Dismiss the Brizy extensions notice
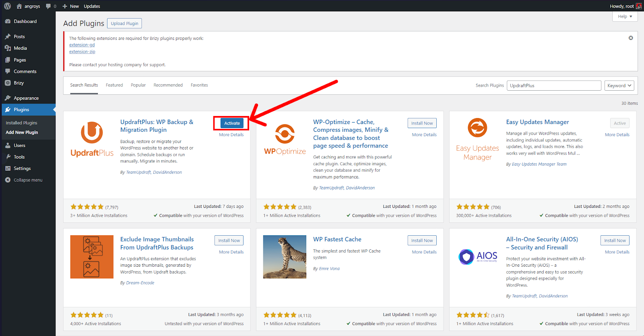644x336 pixels. (x=631, y=38)
